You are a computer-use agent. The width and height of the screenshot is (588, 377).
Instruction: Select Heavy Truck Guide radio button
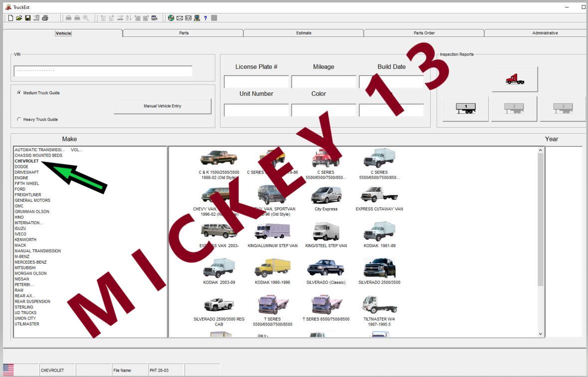19,119
